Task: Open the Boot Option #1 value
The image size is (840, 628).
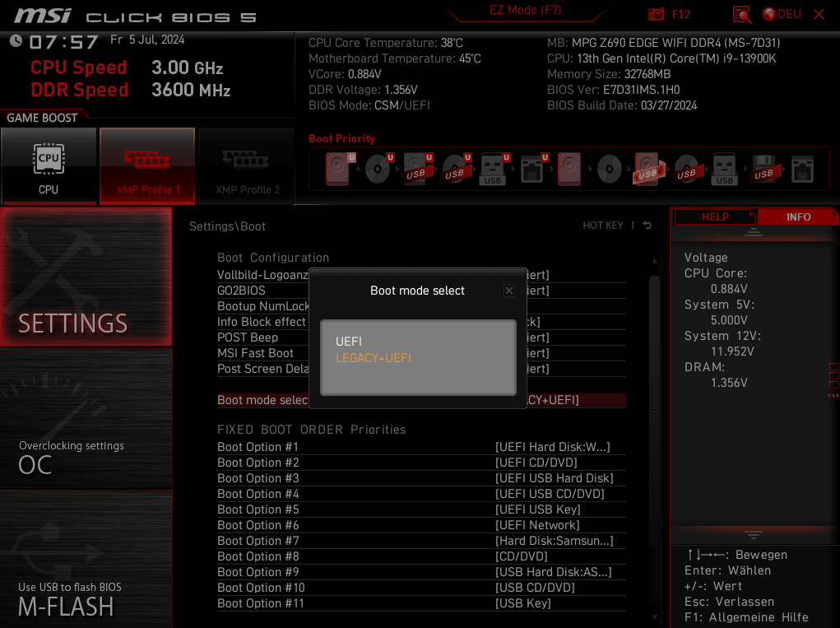Action: click(552, 447)
